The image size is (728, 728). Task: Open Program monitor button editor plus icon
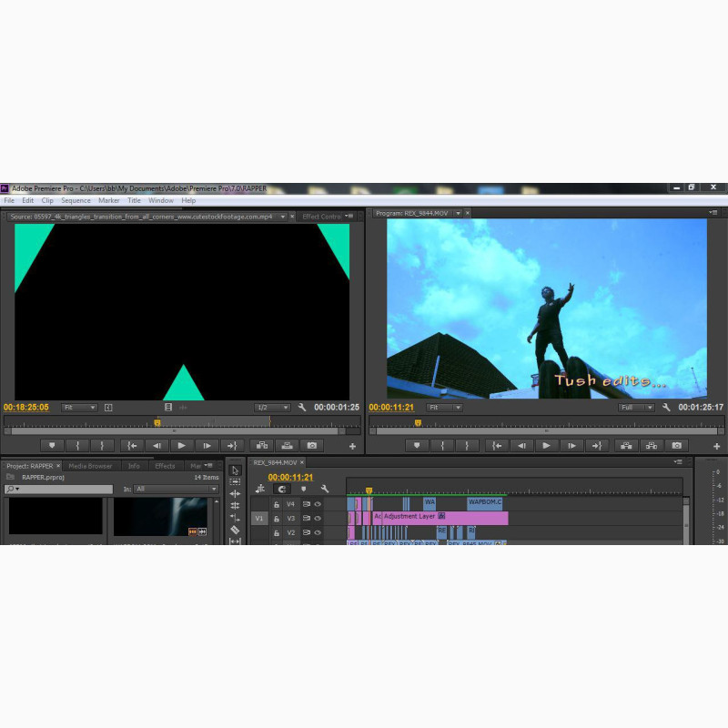pyautogui.click(x=717, y=446)
